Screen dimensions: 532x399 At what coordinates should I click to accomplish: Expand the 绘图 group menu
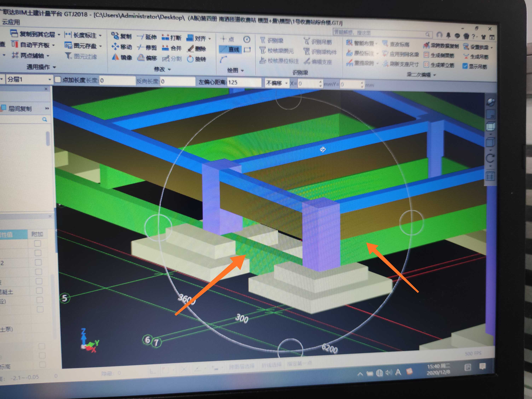(235, 70)
